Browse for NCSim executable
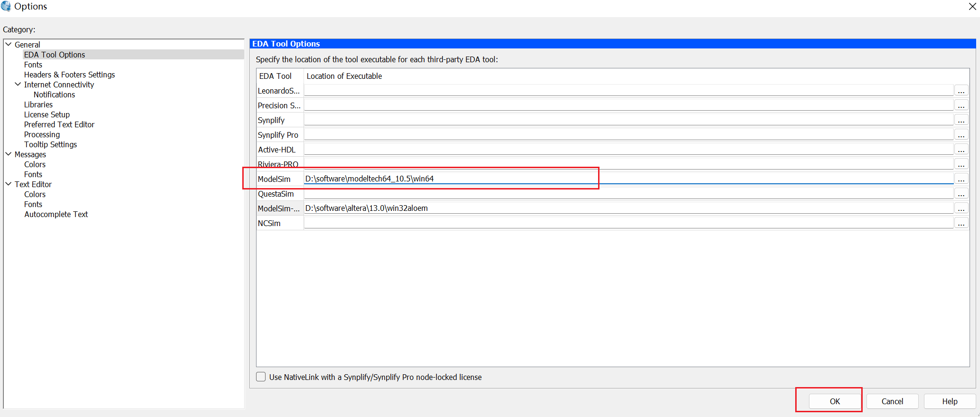Viewport: 980px width, 417px height. (x=961, y=223)
